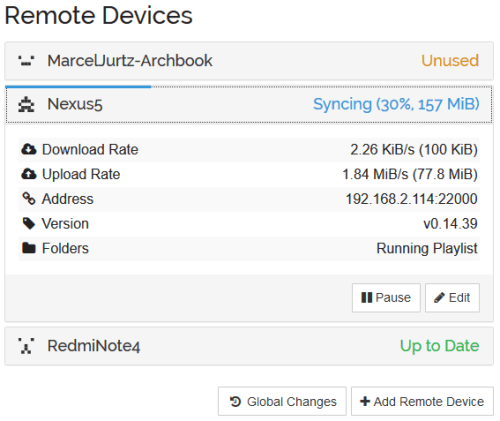Collapse the Nexus5 device panel
The width and height of the screenshot is (500, 421).
tap(249, 104)
